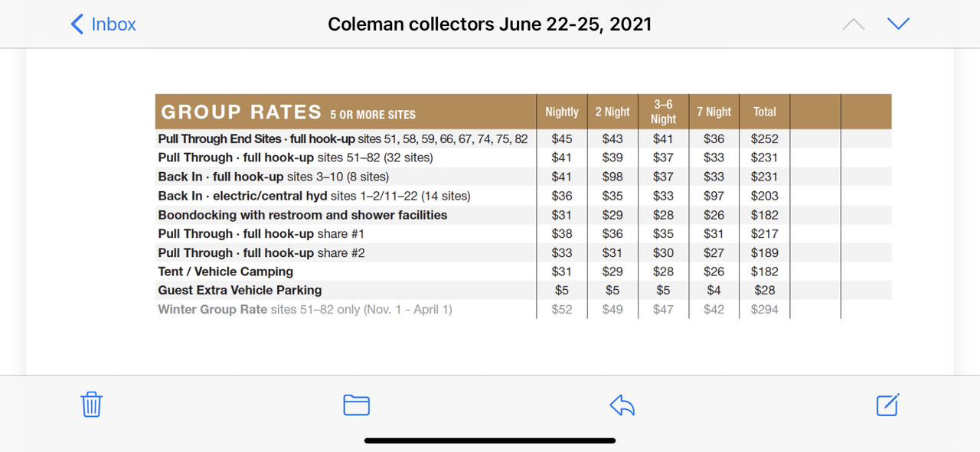Tap the Tent / Vehicle Camping row
The image size is (980, 452).
coord(225,272)
